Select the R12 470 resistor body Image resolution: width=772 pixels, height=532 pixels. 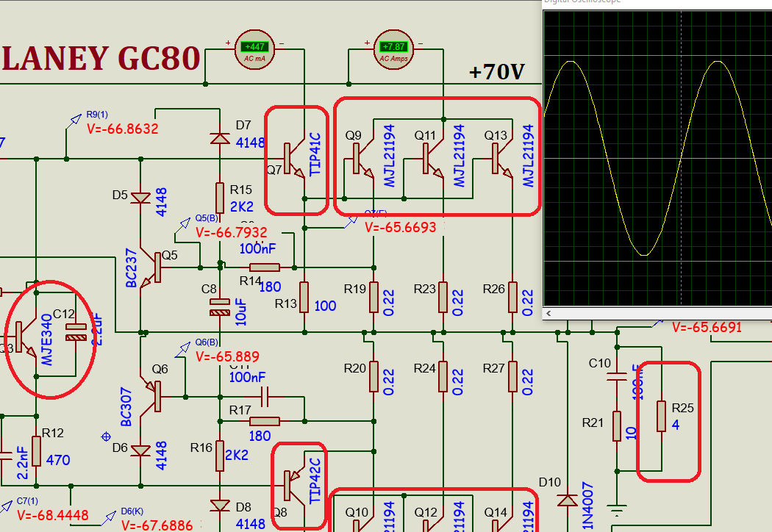[x=36, y=450]
